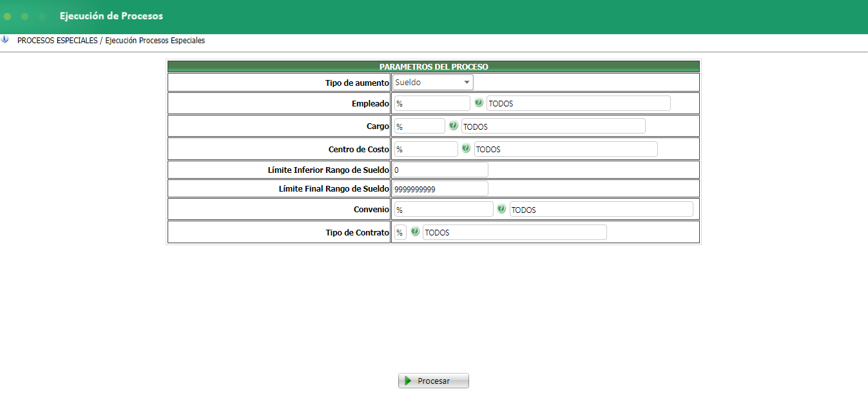Open help lookup icon for Tipo de Contrato
The image size is (868, 409).
pyautogui.click(x=415, y=232)
